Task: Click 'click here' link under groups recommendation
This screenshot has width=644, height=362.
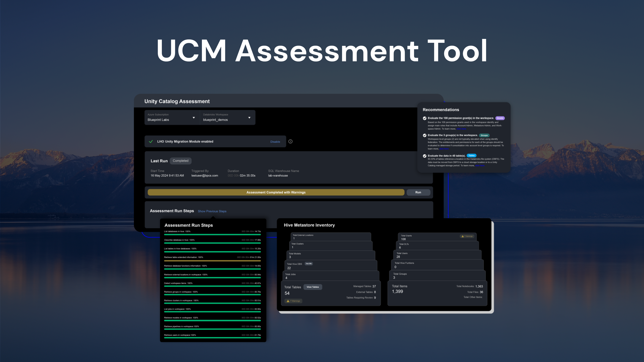Action: 444,149
